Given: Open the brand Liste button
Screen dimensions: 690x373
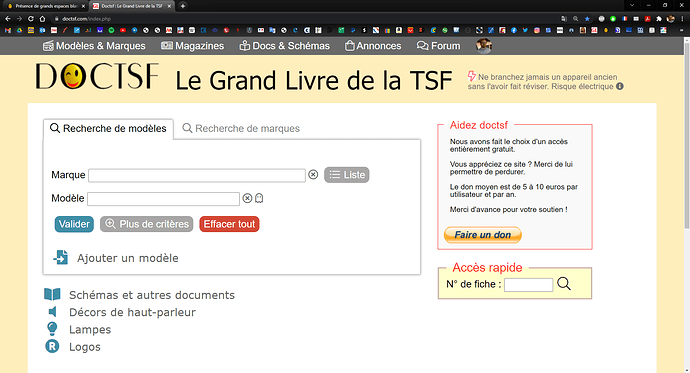Looking at the screenshot, I should pyautogui.click(x=347, y=175).
